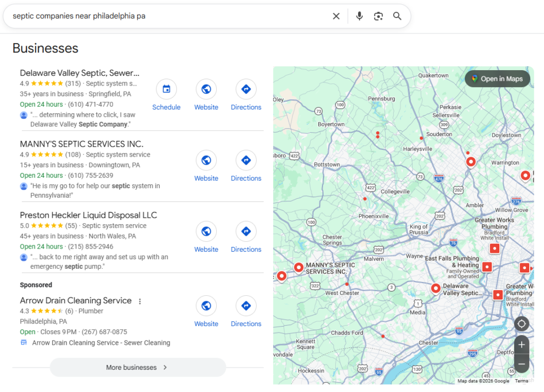This screenshot has height=392, width=544.
Task: Open MANNY'S SEPTIC SERVICES INC. listing
Action: point(81,144)
